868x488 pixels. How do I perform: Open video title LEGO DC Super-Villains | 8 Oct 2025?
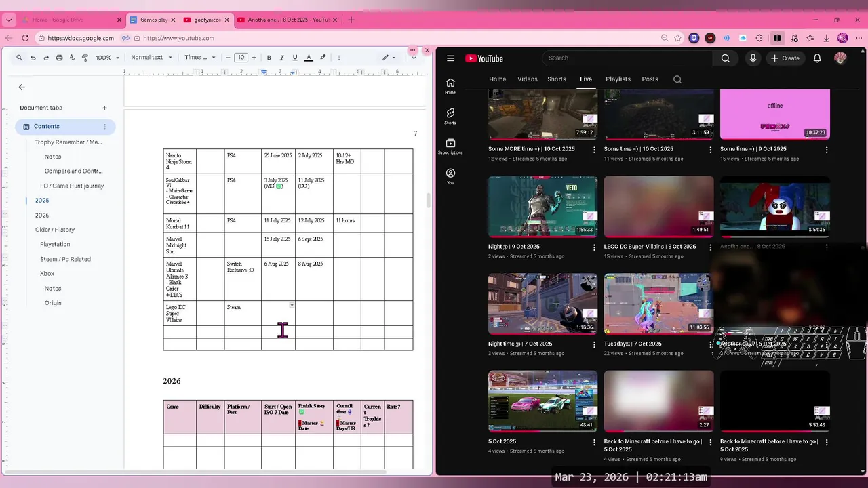pyautogui.click(x=650, y=247)
